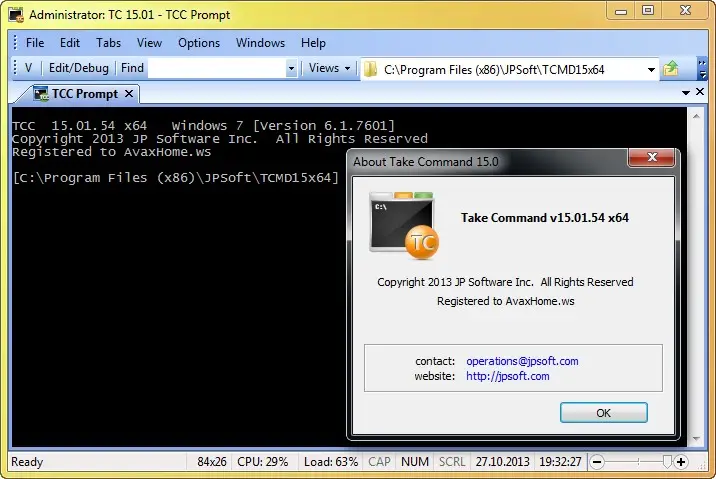Click the Take Command app icon in title bar
Viewport: 716px width, 479px height.
tap(16, 15)
